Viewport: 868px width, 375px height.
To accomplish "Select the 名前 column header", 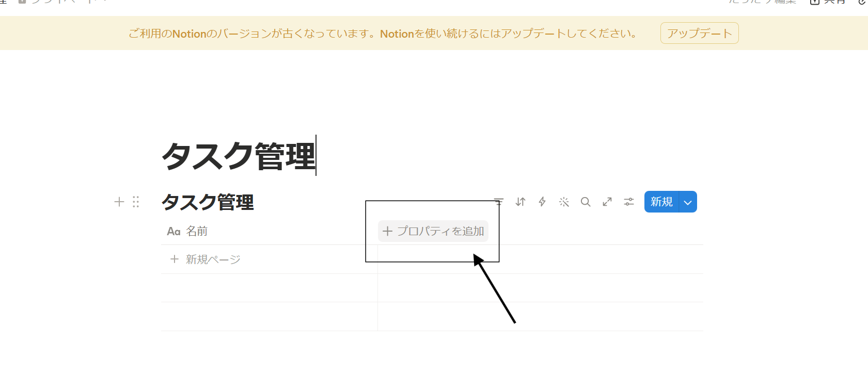I will pos(187,231).
